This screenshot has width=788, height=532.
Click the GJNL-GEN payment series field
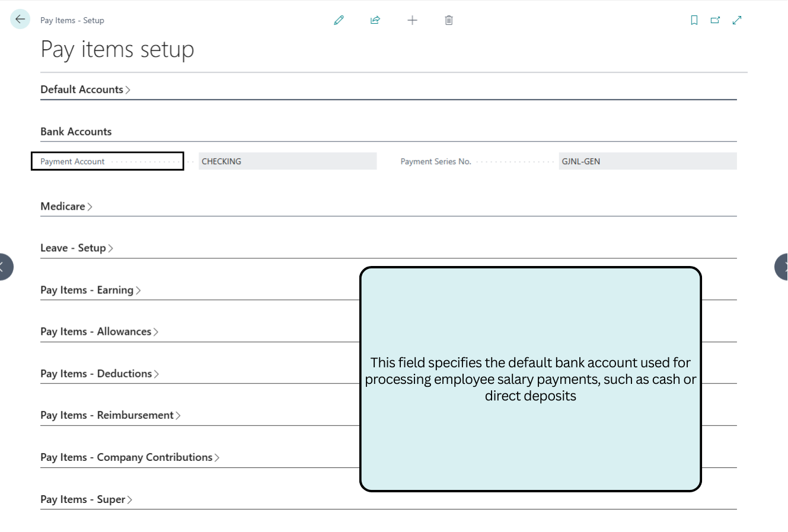tap(647, 161)
